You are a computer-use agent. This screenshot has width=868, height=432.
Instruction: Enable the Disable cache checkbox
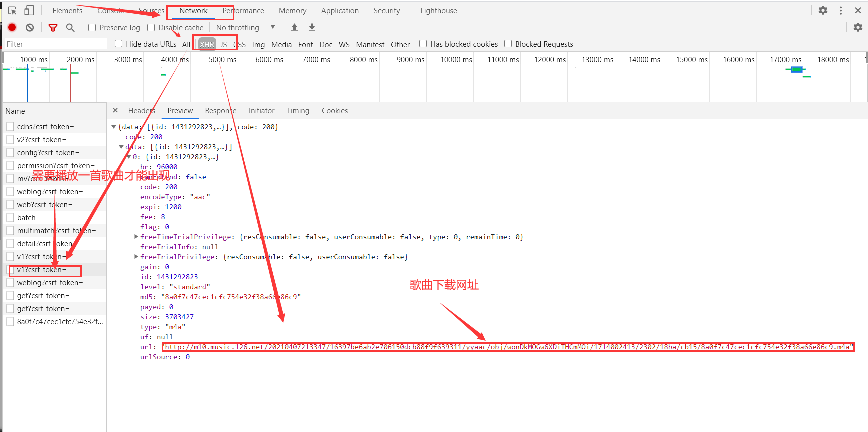click(x=151, y=28)
